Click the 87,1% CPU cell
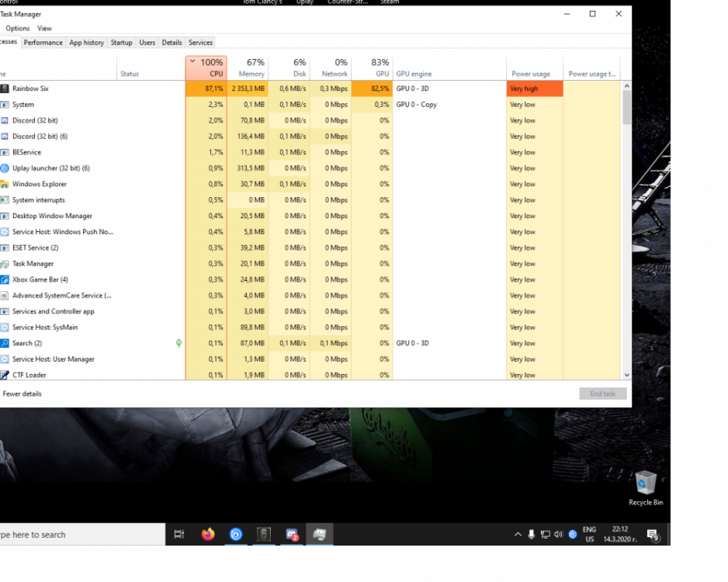The width and height of the screenshot is (728, 582). (x=206, y=88)
